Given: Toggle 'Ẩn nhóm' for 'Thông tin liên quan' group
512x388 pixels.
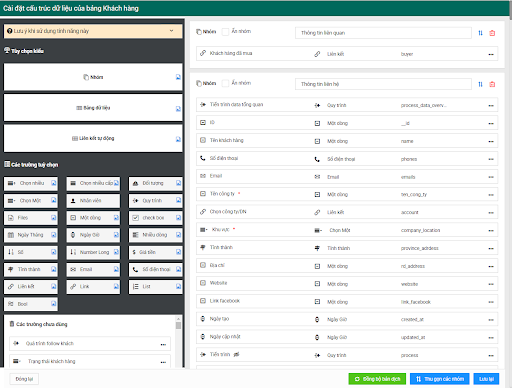Looking at the screenshot, I should click(x=225, y=32).
